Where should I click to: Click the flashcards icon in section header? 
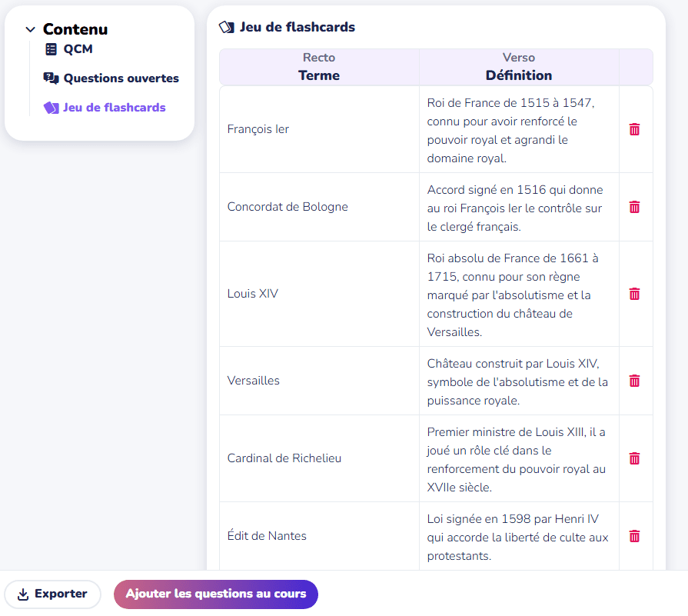tap(227, 28)
